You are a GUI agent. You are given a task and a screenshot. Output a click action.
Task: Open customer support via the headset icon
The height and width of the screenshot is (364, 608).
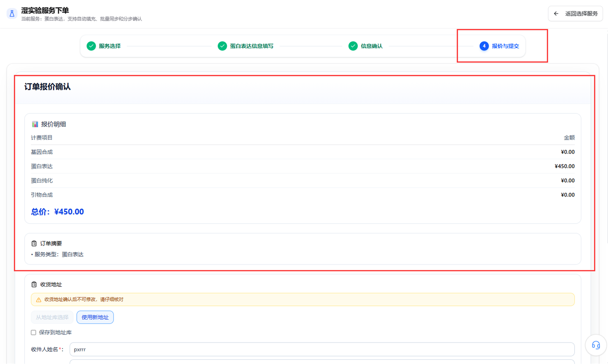pos(596,345)
